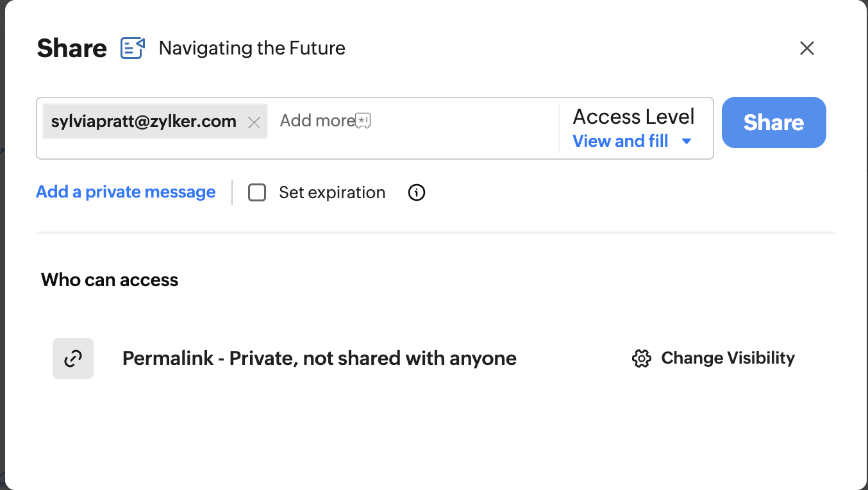Screen dimensions: 868x490
Task: Click the Access Level label
Action: tap(633, 117)
